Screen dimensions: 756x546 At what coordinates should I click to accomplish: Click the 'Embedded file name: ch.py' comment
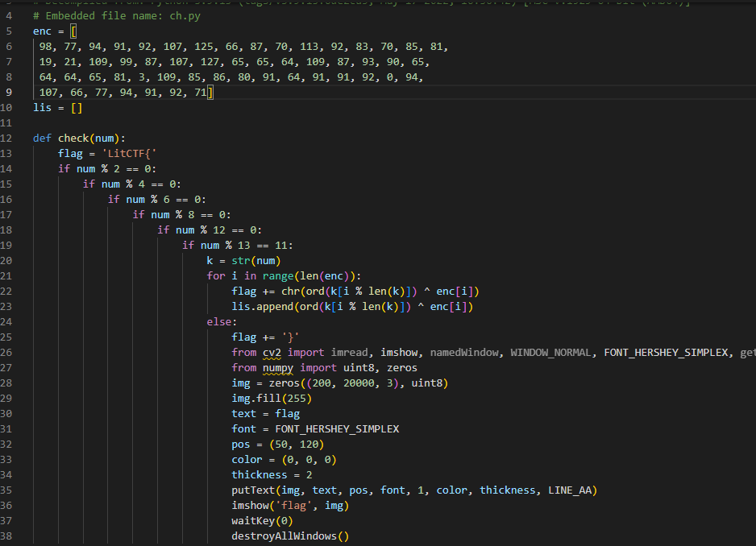pyautogui.click(x=119, y=16)
